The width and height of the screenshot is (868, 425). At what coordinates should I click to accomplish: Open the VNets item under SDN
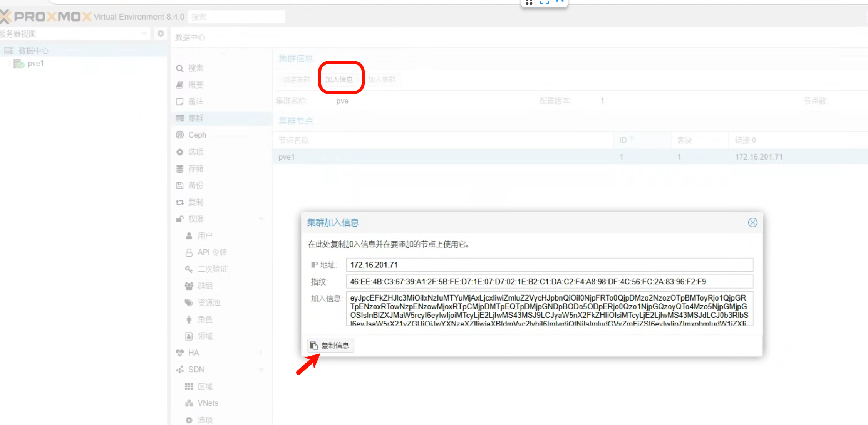[x=208, y=403]
